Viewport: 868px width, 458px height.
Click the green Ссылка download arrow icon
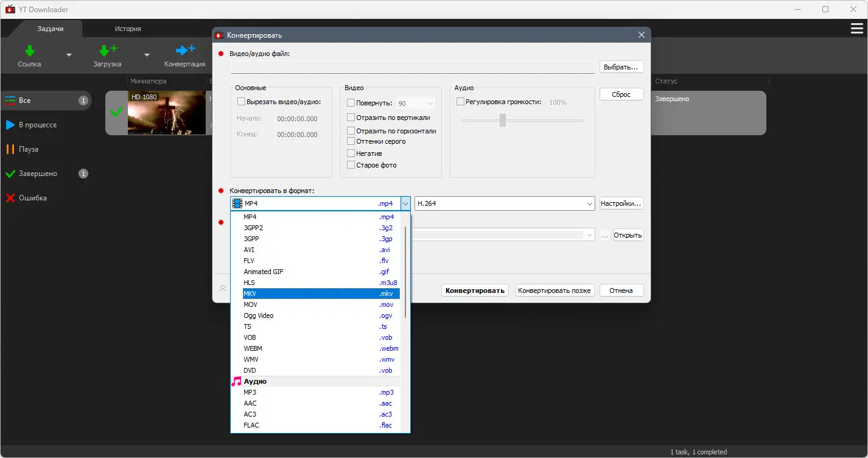pos(29,51)
